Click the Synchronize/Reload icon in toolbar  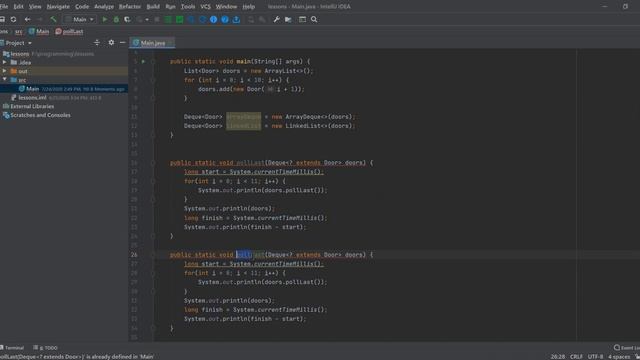pyautogui.click(x=13, y=19)
